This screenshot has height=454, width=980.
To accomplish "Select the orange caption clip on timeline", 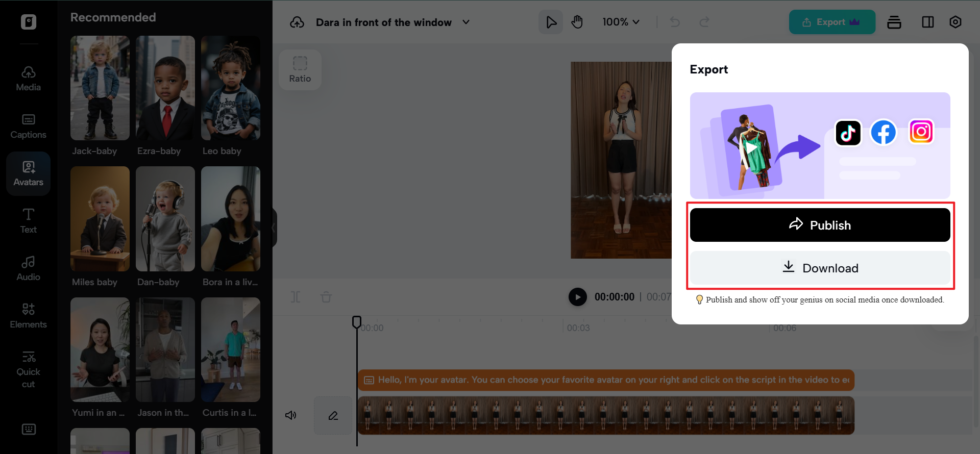I will (x=606, y=380).
